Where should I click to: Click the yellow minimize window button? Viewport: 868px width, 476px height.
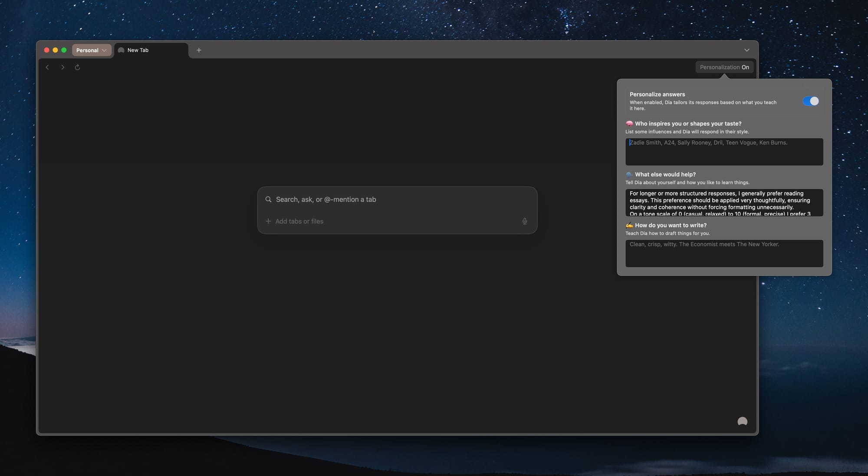(55, 50)
